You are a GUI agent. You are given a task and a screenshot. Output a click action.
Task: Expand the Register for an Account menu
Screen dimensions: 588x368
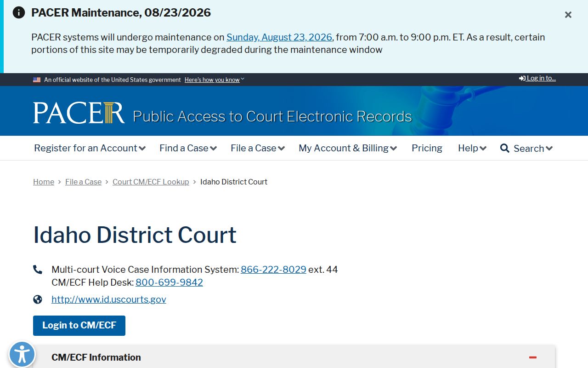click(90, 148)
